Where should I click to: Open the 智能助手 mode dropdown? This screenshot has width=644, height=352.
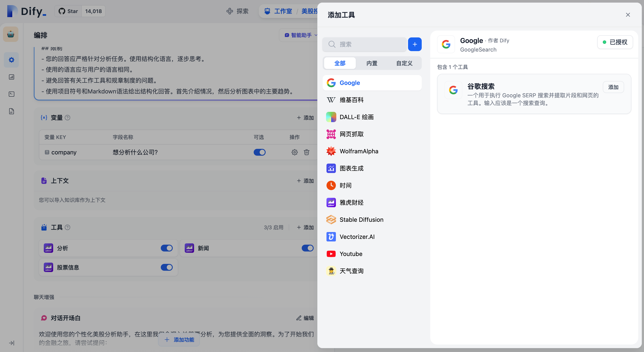300,35
